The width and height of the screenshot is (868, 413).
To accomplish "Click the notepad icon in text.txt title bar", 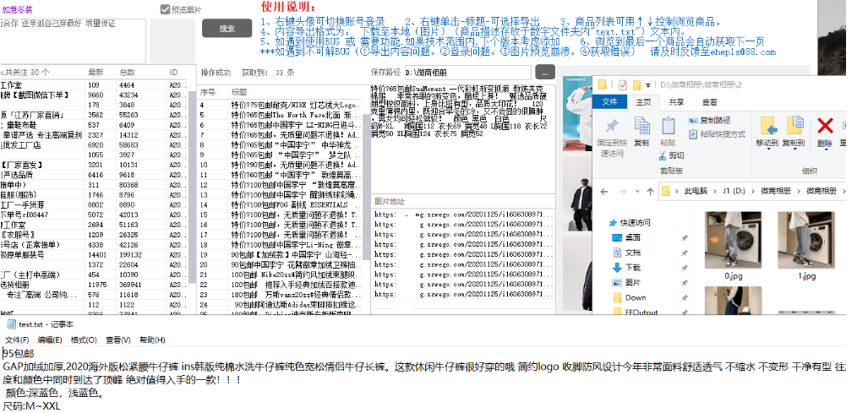I will [x=10, y=324].
